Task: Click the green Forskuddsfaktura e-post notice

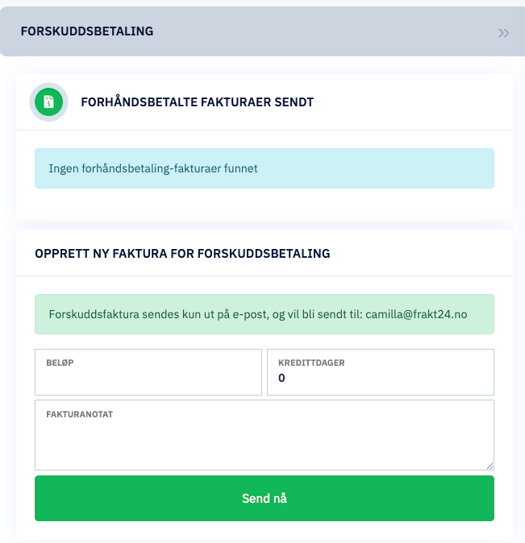Action: (x=264, y=314)
